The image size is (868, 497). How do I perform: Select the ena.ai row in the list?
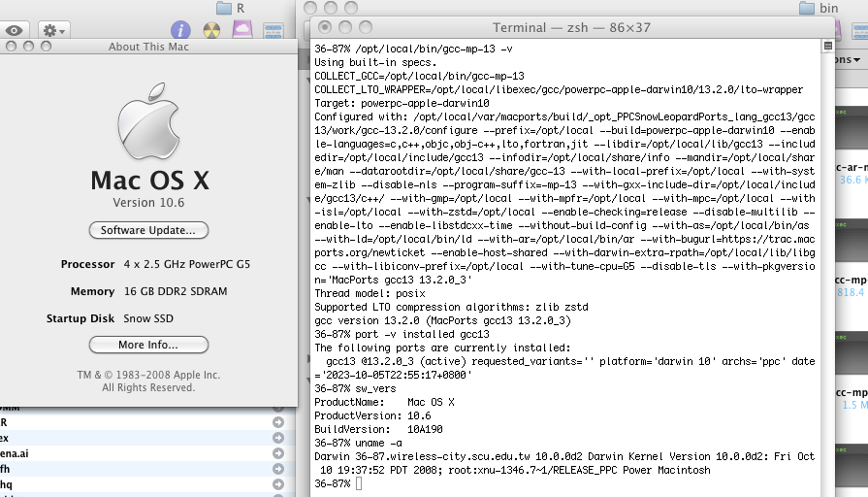[147, 453]
